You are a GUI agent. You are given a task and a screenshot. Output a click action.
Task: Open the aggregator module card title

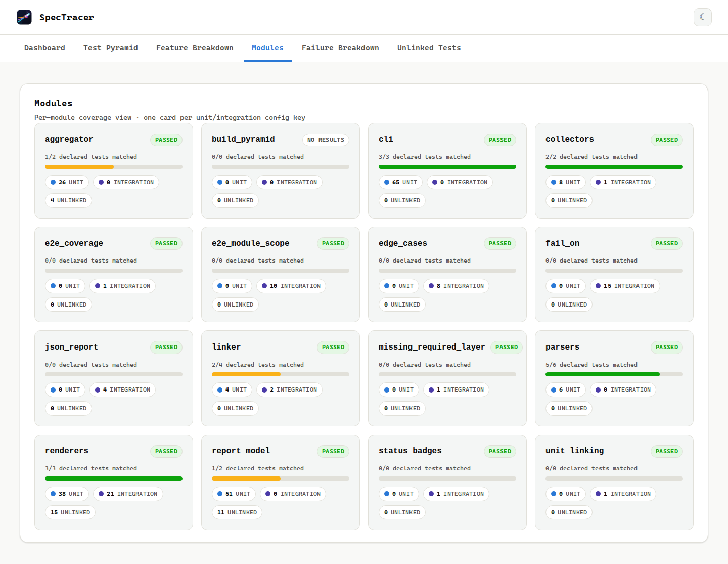point(69,139)
